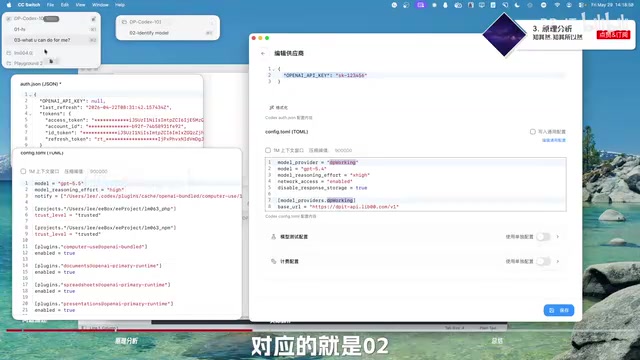Viewport: 640px width, 360px height.
Task: Open the Window menu in the menu bar
Action: [x=100, y=5]
